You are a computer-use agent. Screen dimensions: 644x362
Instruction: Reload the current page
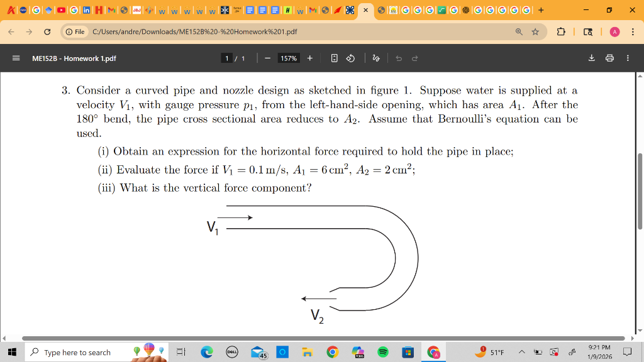tap(47, 31)
